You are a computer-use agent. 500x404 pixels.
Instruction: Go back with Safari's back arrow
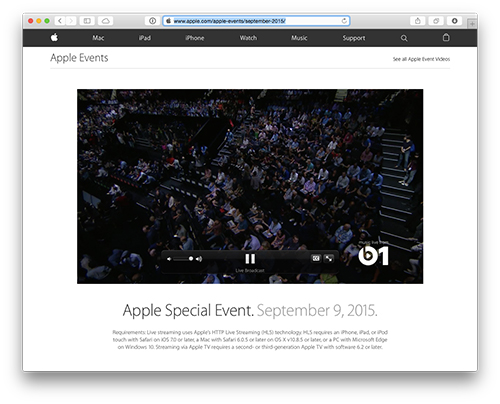(60, 21)
